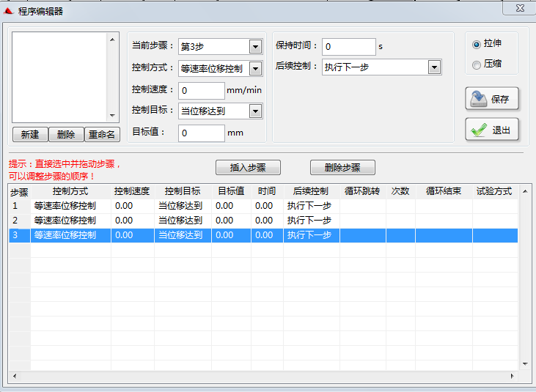This screenshot has height=392, width=536.
Task: Click 次数 column header
Action: [x=400, y=191]
